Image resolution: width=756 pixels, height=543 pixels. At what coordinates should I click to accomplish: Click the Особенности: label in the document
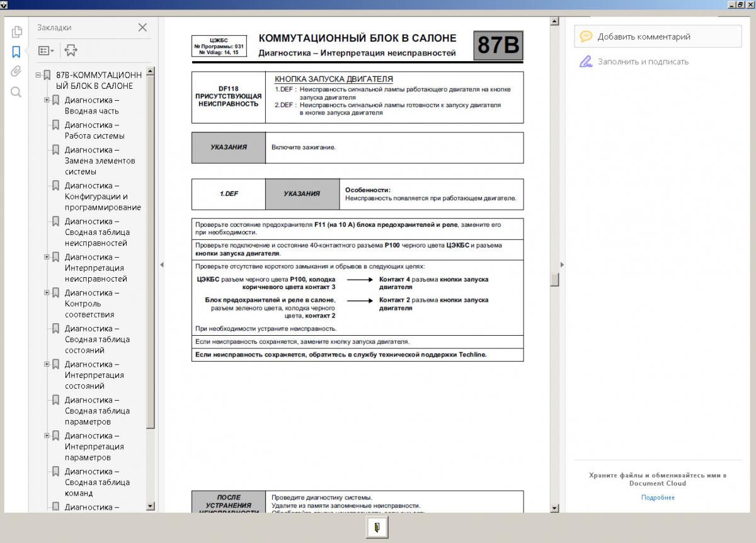(x=368, y=190)
